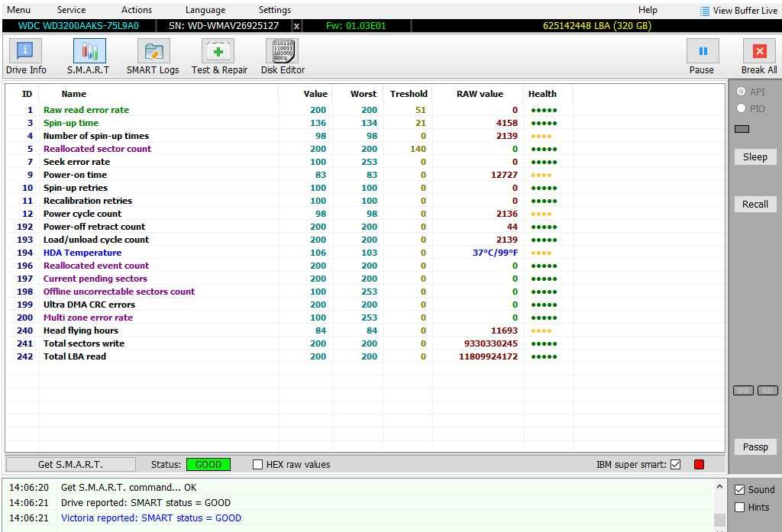This screenshot has height=532, width=782.
Task: Open the Language menu
Action: 205,10
